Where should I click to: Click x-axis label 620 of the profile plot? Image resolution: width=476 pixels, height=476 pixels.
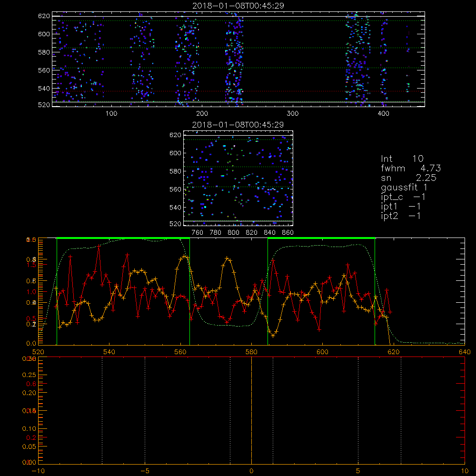click(x=394, y=352)
